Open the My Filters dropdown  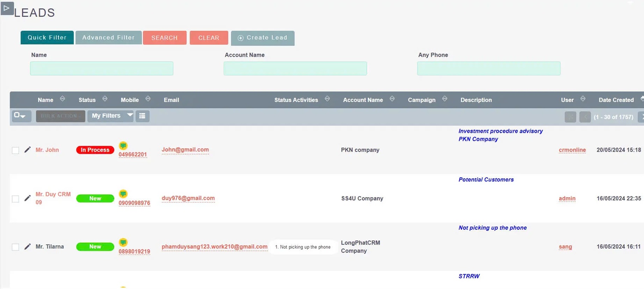[x=110, y=116]
